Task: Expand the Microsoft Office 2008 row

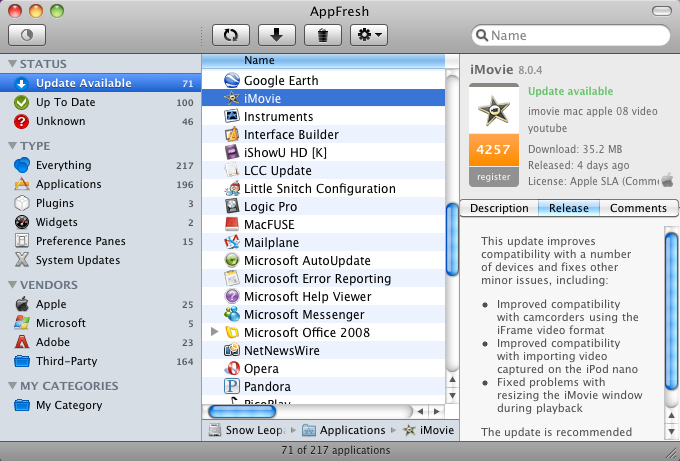Action: (x=214, y=332)
